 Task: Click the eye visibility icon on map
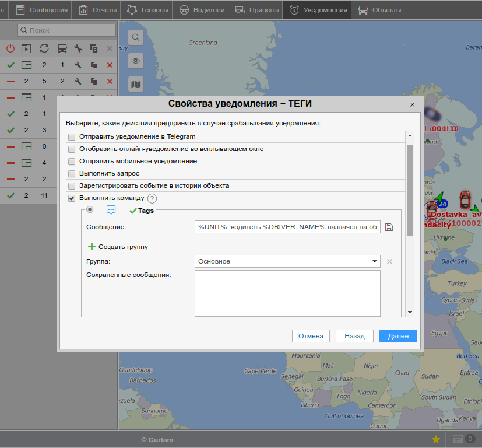pyautogui.click(x=136, y=61)
